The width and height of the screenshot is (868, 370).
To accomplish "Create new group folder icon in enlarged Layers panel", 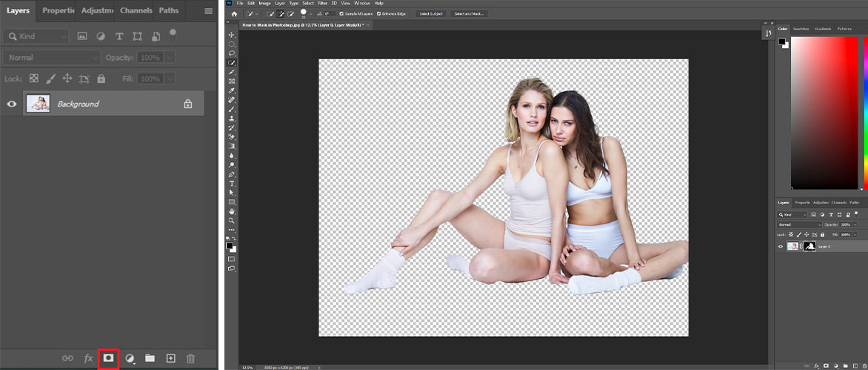I will [150, 358].
